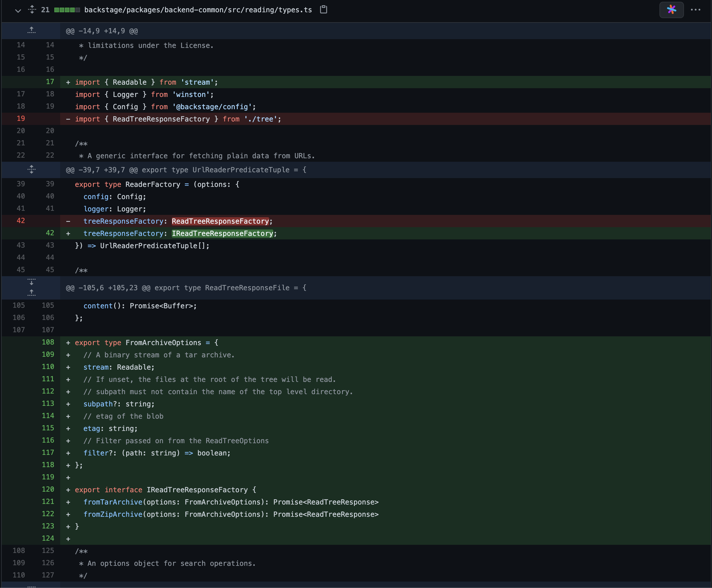
Task: Select line number 108 next to FromArchiveOptions
Action: pos(48,342)
